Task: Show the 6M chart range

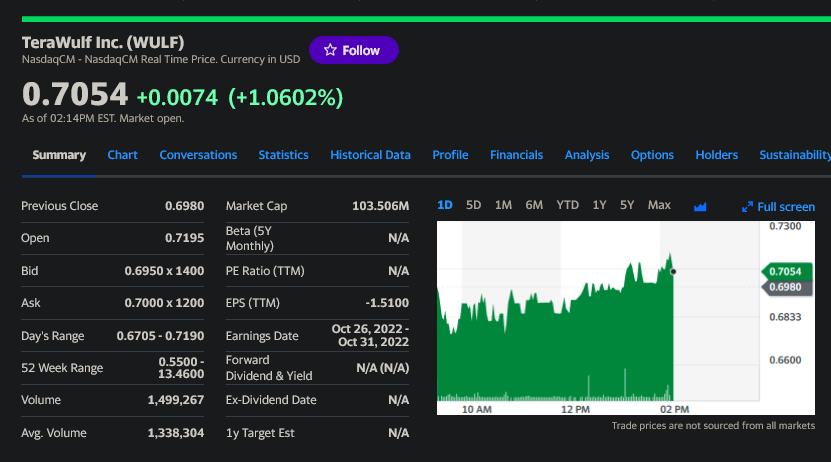Action: 534,205
